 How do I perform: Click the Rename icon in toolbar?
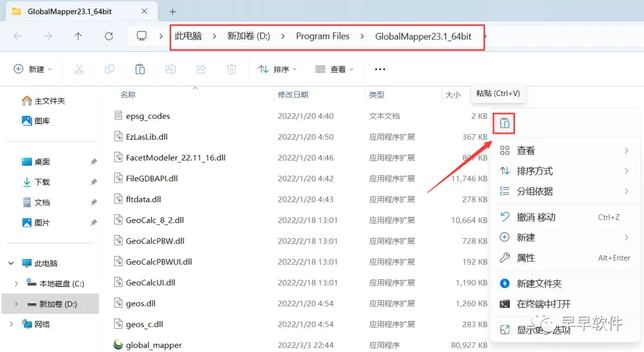coord(171,69)
